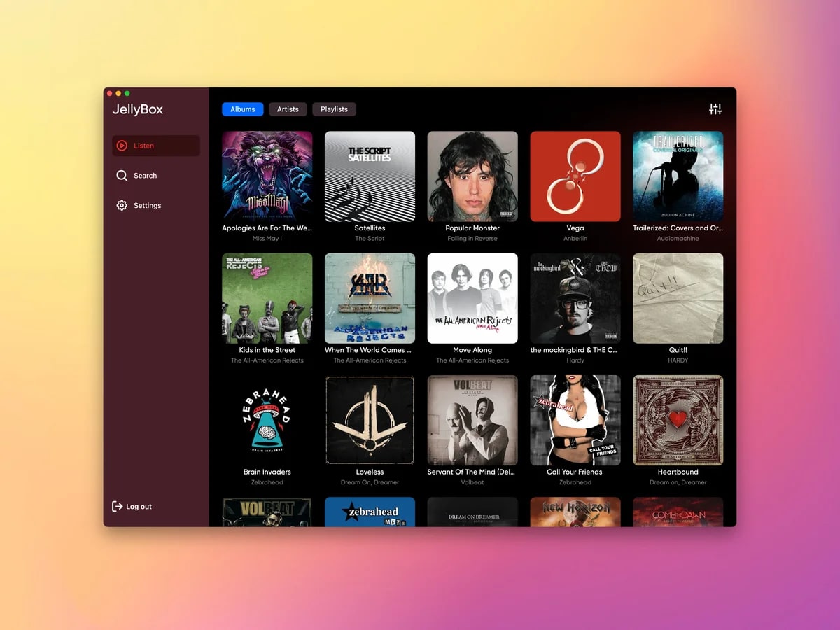Click the Quit!! title text

pos(678,350)
